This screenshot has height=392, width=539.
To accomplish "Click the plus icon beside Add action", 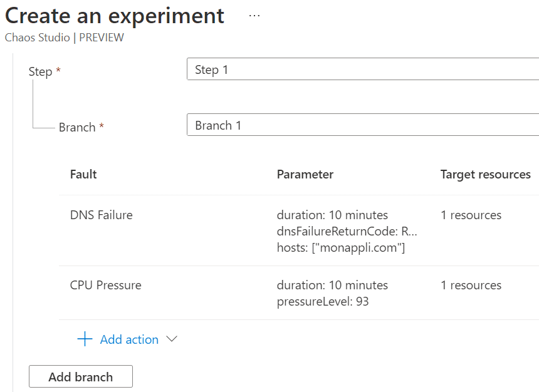I will pyautogui.click(x=84, y=339).
